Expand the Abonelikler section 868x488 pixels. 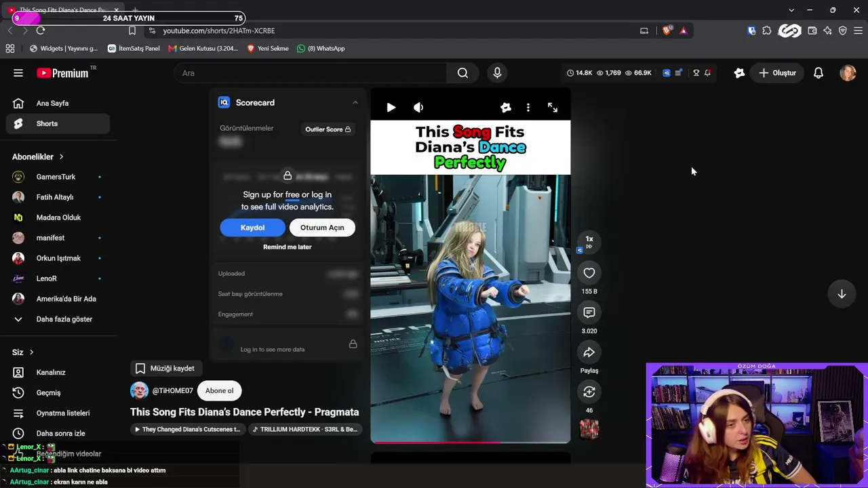38,157
